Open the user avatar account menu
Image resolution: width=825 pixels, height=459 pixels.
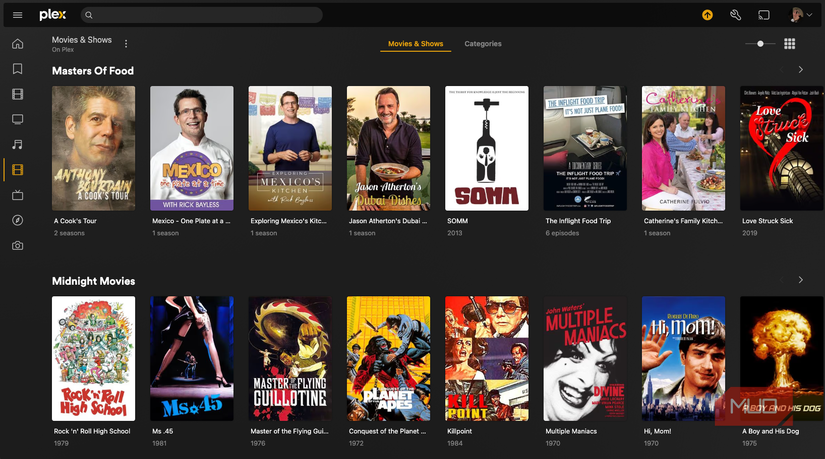801,15
